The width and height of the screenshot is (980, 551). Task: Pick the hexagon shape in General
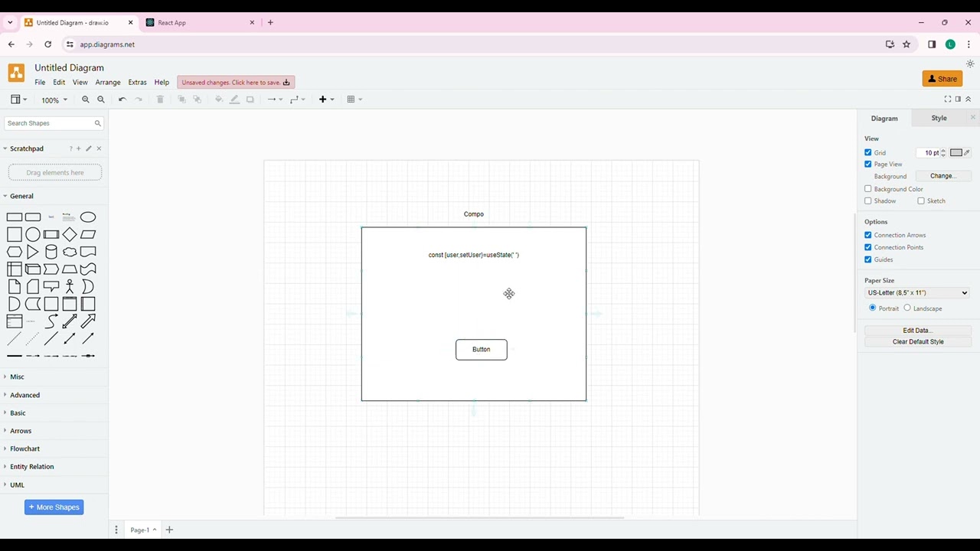pos(15,252)
